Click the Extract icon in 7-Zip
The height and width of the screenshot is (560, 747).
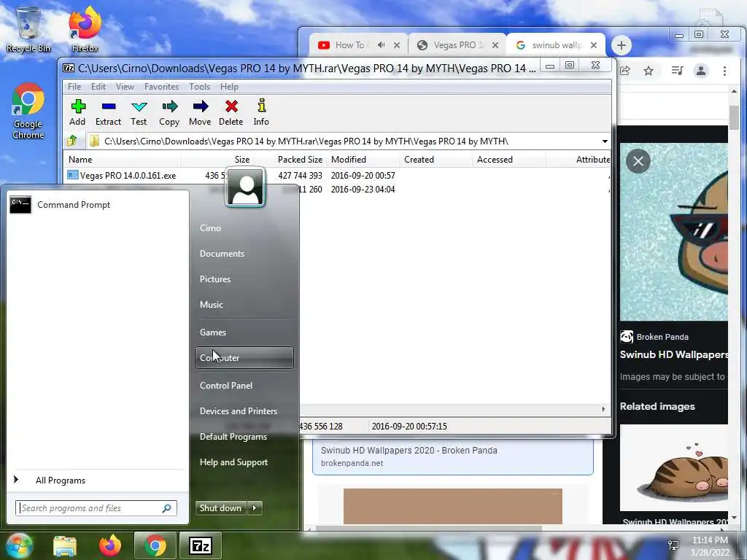[x=108, y=112]
